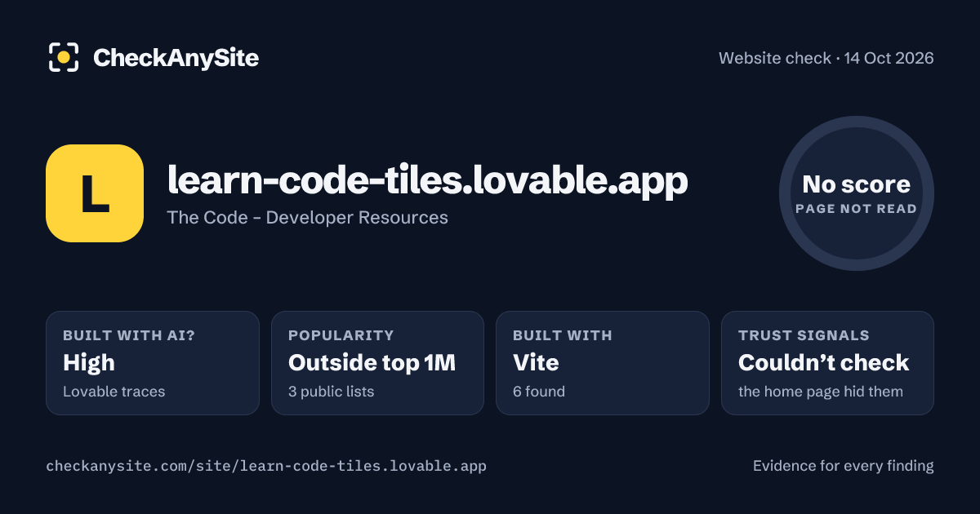
Task: Open the checkanysite.com/site report URL
Action: click(266, 466)
